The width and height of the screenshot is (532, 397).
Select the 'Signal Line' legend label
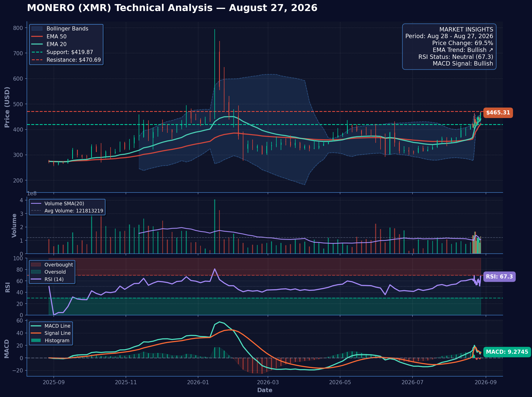pyautogui.click(x=58, y=333)
